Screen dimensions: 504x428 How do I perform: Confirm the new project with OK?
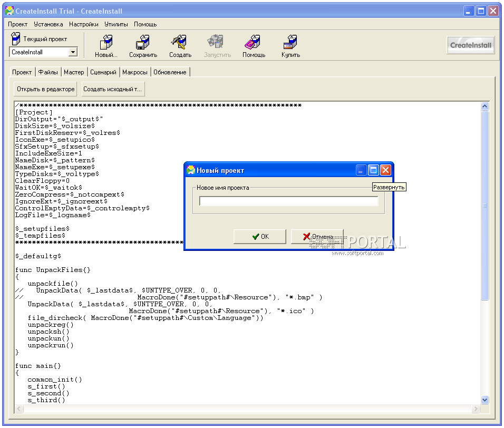[x=260, y=237]
